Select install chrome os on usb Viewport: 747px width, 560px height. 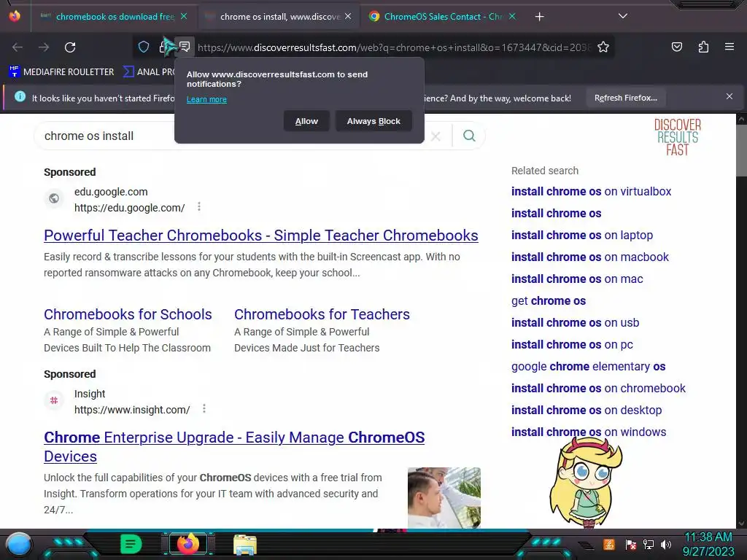[575, 323]
